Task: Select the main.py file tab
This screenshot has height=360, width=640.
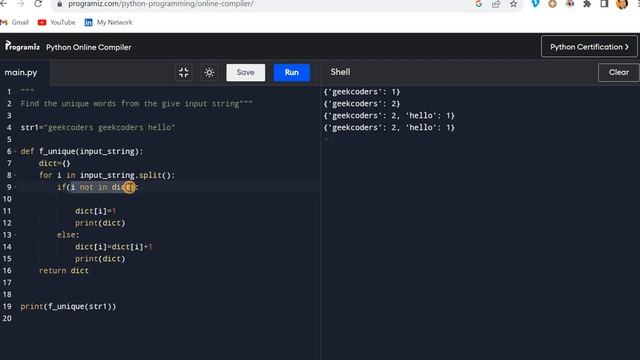Action: tap(21, 73)
